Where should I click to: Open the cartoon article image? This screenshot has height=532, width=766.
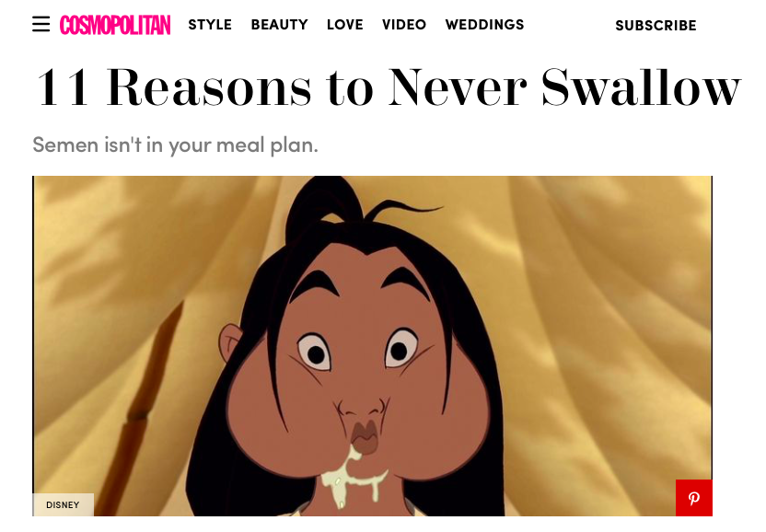coord(372,346)
